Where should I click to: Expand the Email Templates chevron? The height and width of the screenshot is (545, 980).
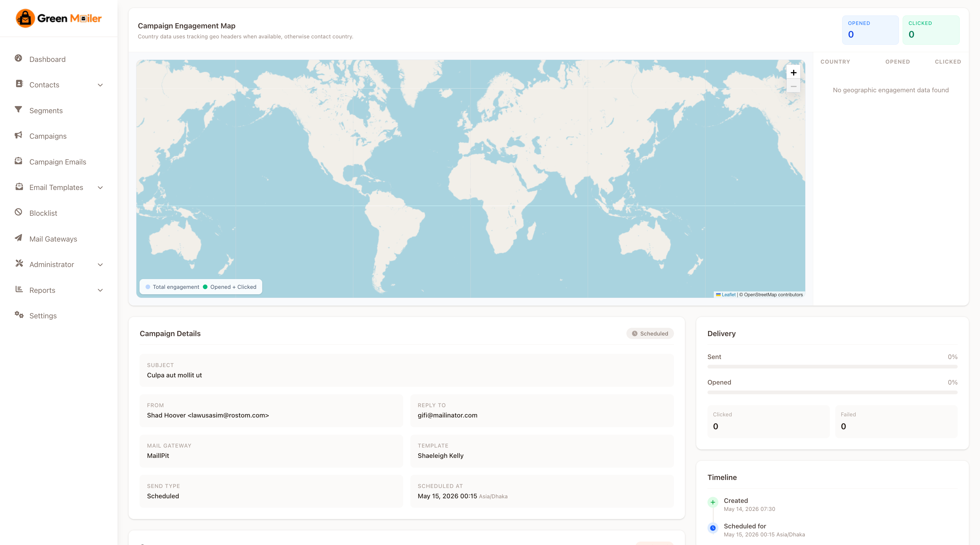100,187
